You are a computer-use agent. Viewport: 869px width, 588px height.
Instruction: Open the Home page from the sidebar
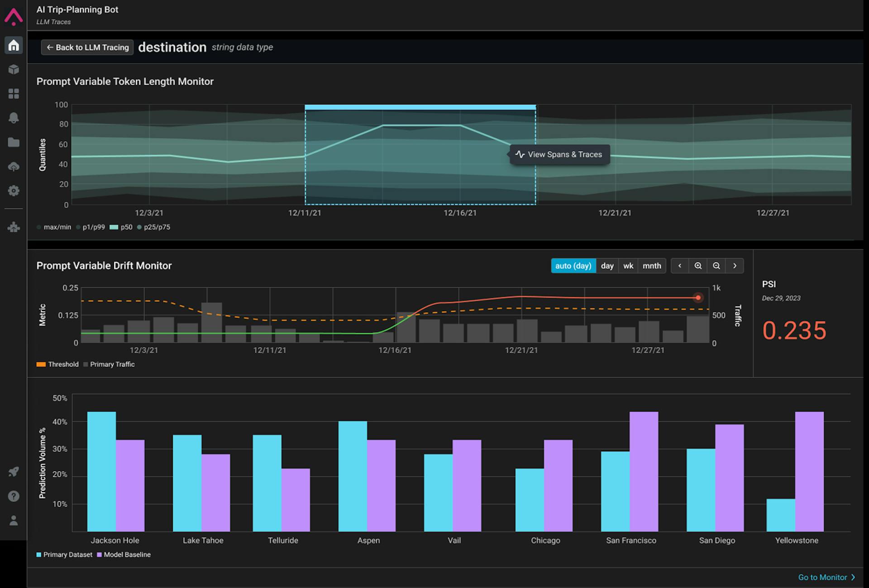14,45
